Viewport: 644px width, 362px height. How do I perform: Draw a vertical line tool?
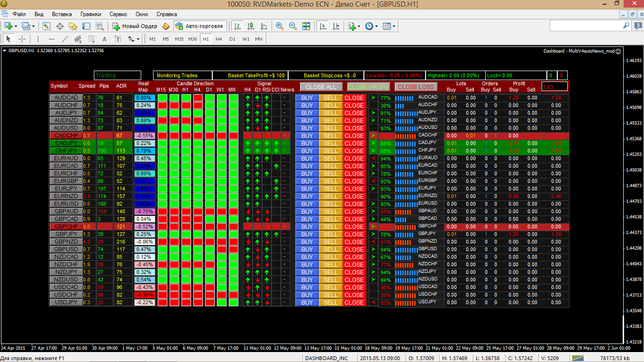pyautogui.click(x=38, y=39)
